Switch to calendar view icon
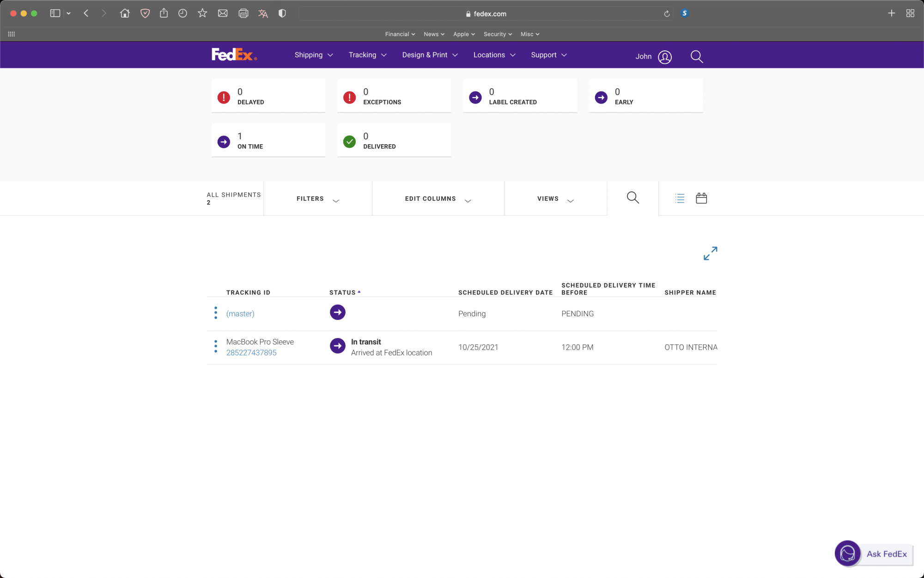 point(701,198)
